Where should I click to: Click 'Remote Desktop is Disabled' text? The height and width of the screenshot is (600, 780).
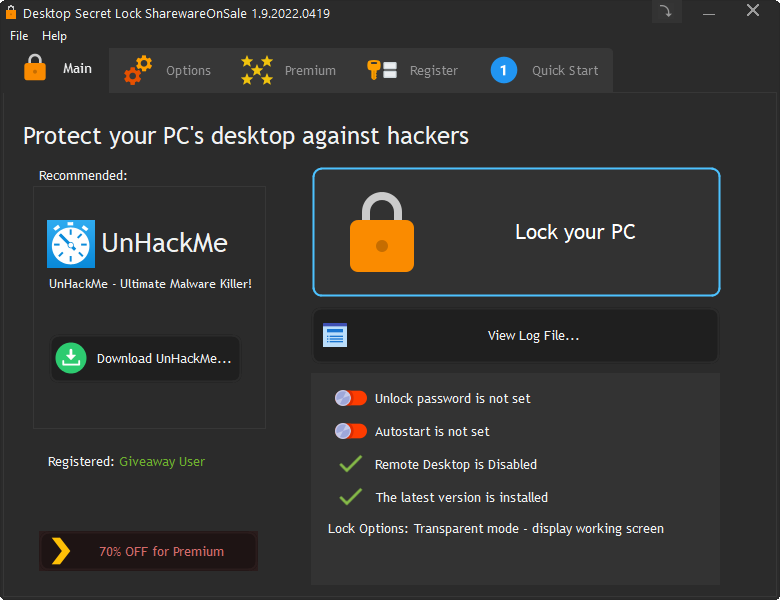coord(456,465)
